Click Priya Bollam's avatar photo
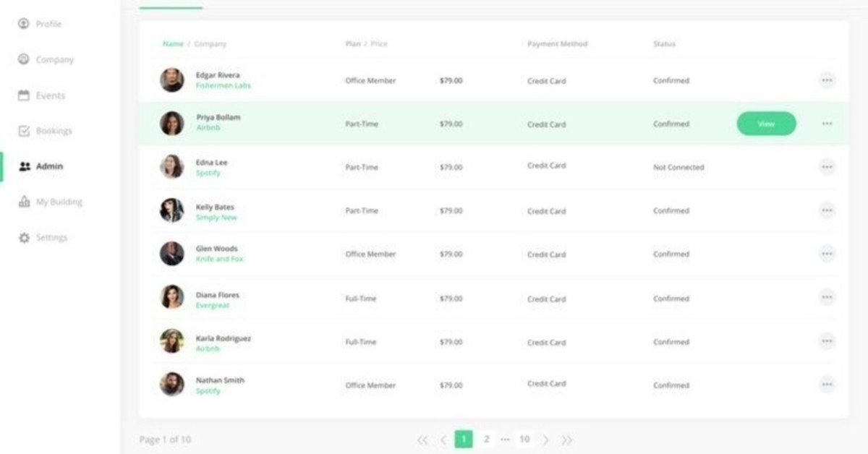The width and height of the screenshot is (868, 454). (x=171, y=123)
